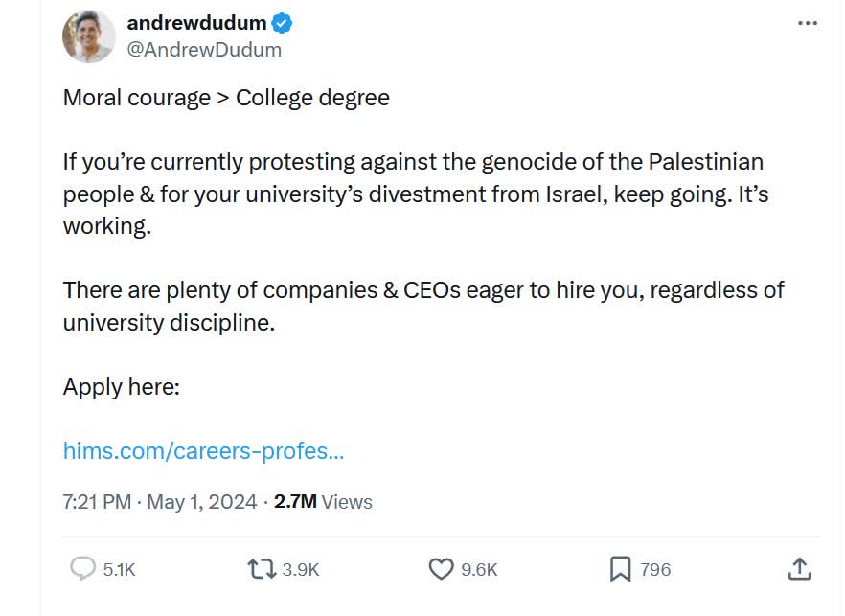This screenshot has width=845, height=616.
Task: Click the 3.9K repost count
Action: pos(301,569)
